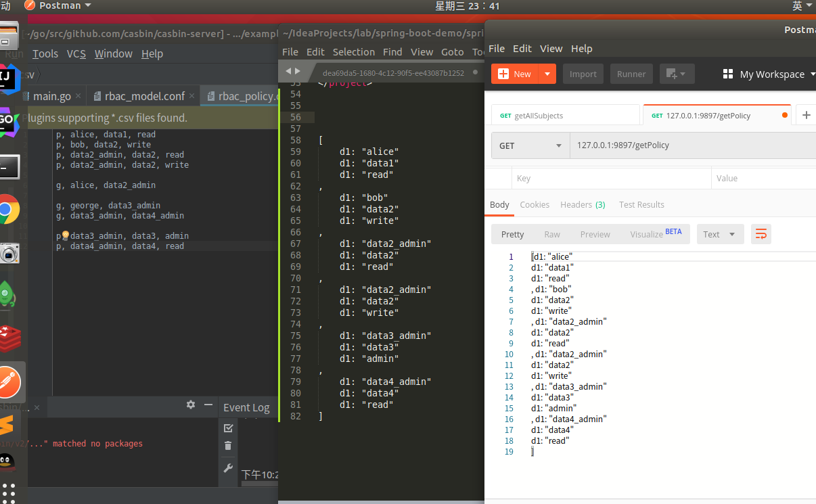Mark all events read in Event Log
This screenshot has width=816, height=504.
pyautogui.click(x=228, y=428)
